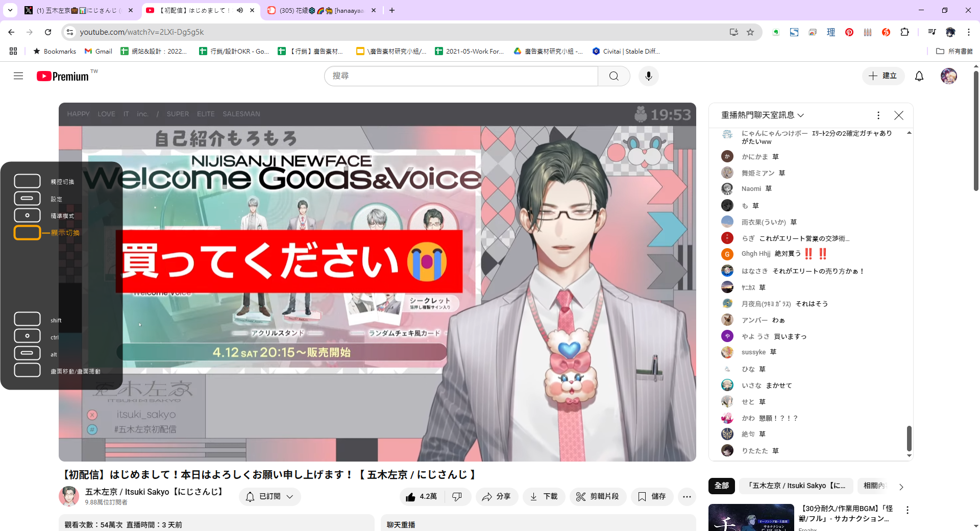Image resolution: width=980 pixels, height=531 pixels.
Task: Go back to previous page
Action: pyautogui.click(x=11, y=32)
